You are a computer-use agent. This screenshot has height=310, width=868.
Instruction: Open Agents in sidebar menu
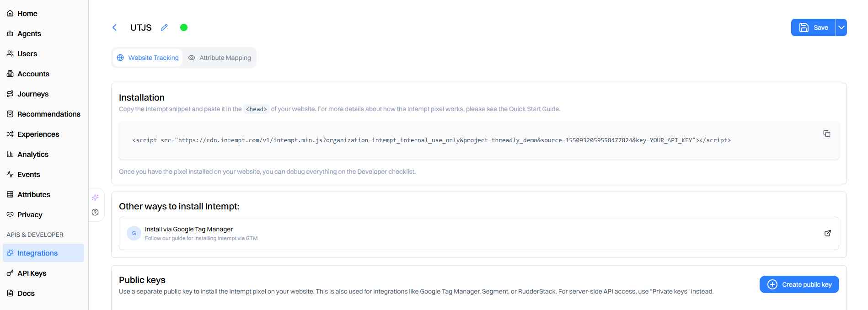click(x=43, y=33)
